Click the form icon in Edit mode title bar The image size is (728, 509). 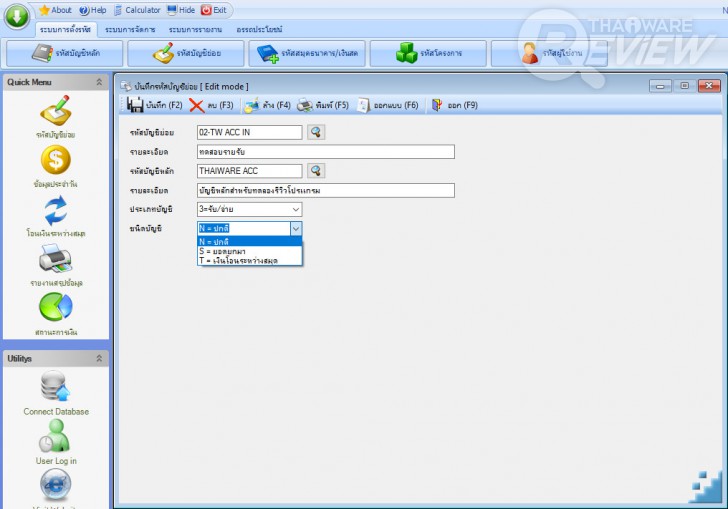[125, 86]
